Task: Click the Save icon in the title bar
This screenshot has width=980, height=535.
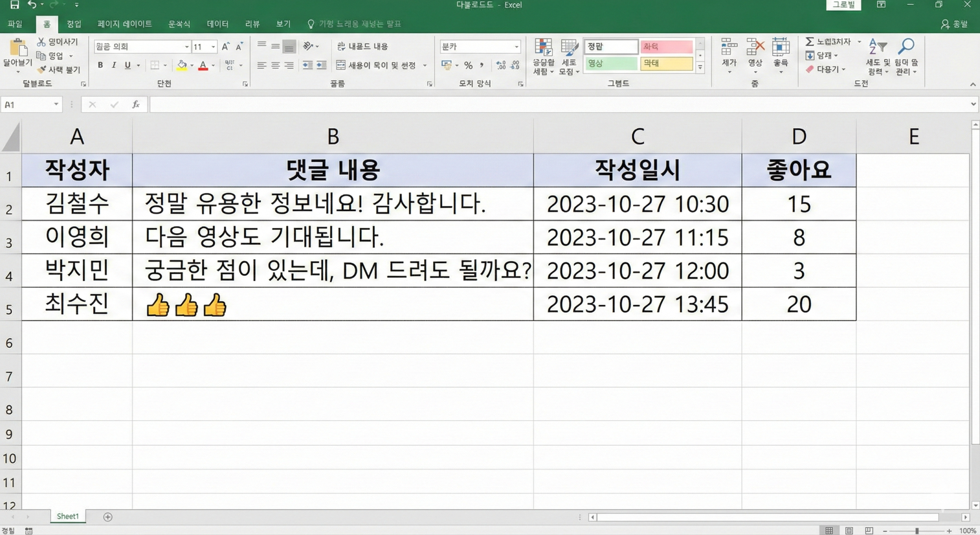Action: (14, 5)
